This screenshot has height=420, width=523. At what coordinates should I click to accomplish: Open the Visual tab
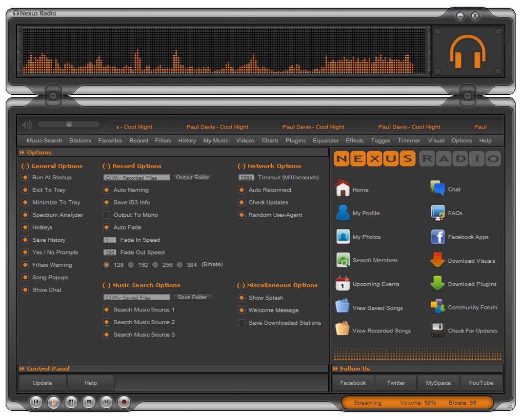[436, 140]
